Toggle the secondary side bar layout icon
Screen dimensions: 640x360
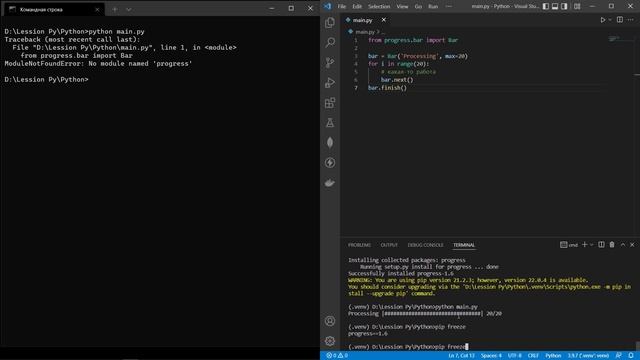(x=564, y=6)
